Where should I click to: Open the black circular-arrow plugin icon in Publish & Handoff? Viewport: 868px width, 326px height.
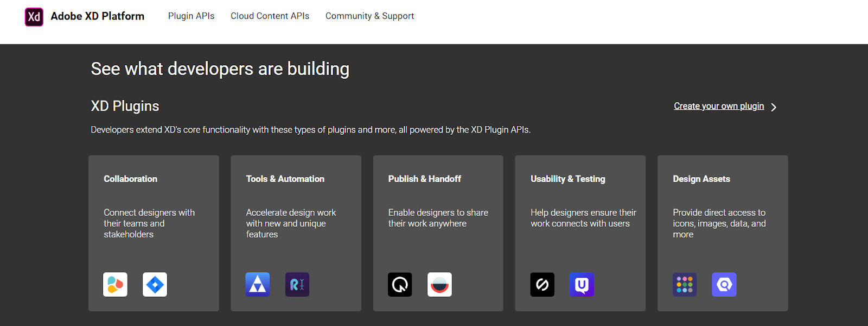(400, 285)
